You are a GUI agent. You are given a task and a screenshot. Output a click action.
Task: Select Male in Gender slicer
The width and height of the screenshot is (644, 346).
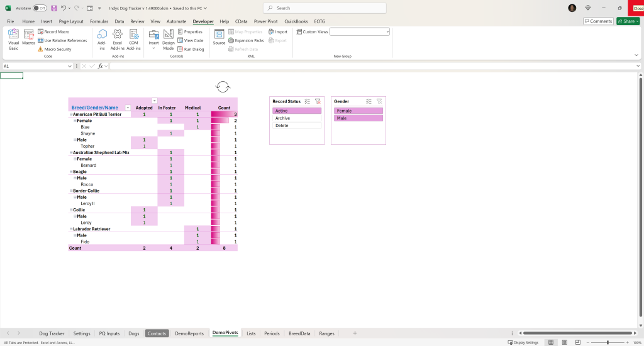358,118
